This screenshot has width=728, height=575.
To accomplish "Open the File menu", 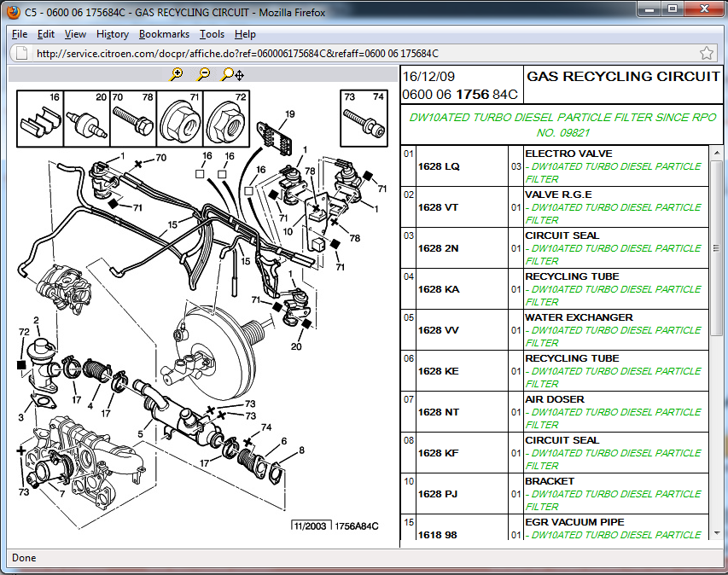I will (x=20, y=34).
